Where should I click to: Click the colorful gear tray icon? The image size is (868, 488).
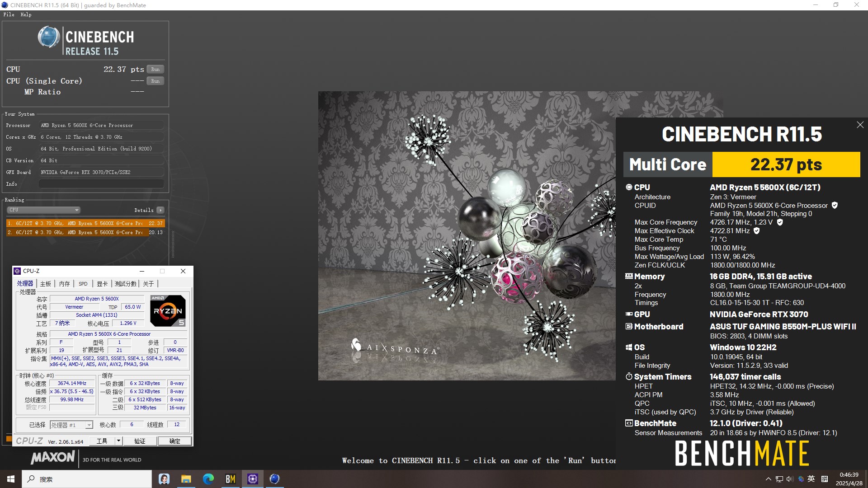(x=801, y=479)
